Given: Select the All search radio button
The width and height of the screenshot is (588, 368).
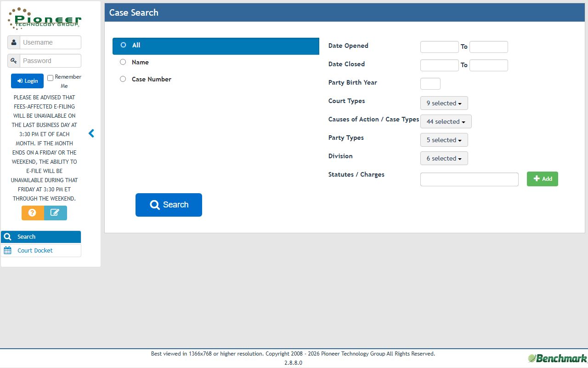Looking at the screenshot, I should pyautogui.click(x=123, y=45).
